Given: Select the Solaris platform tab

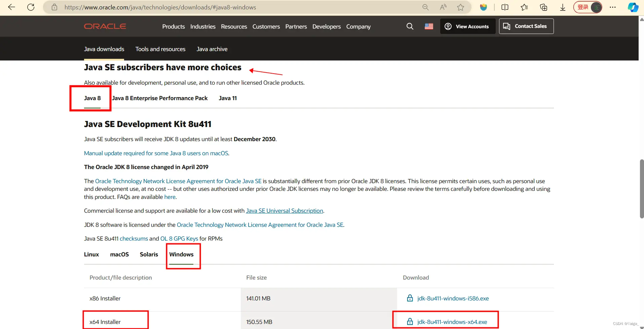Looking at the screenshot, I should pos(149,254).
